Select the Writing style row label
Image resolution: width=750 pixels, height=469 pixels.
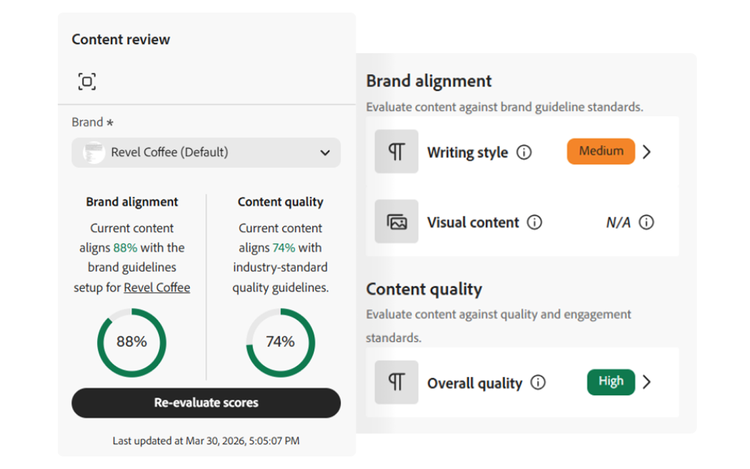[x=467, y=153]
